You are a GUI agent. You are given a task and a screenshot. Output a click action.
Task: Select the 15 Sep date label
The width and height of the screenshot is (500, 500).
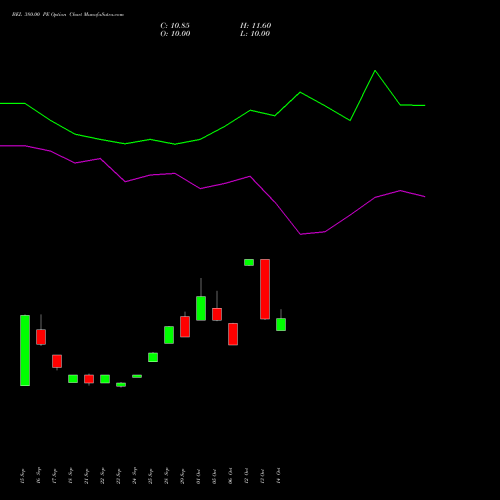(x=22, y=476)
